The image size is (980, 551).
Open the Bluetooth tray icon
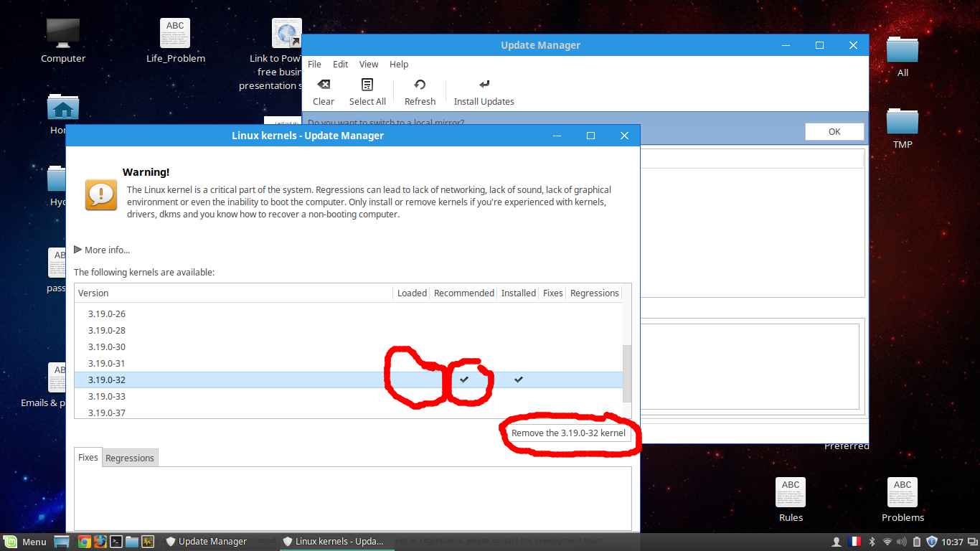click(x=872, y=542)
